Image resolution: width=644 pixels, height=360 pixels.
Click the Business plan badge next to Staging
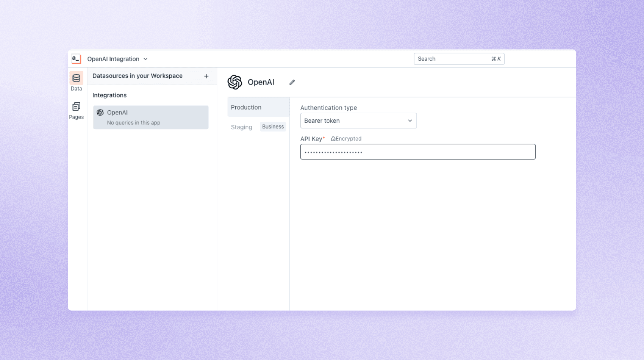(x=273, y=126)
